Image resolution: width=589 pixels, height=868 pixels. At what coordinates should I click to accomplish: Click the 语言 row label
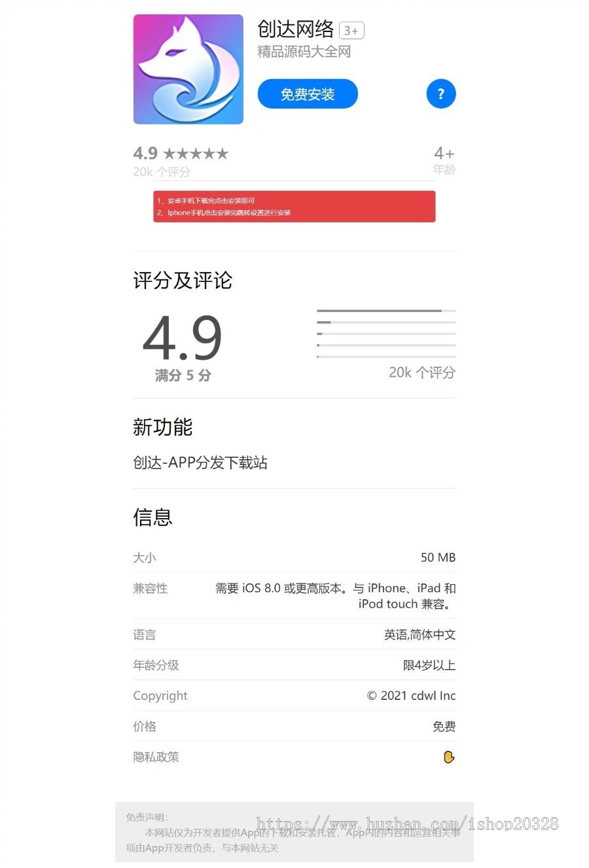click(145, 634)
